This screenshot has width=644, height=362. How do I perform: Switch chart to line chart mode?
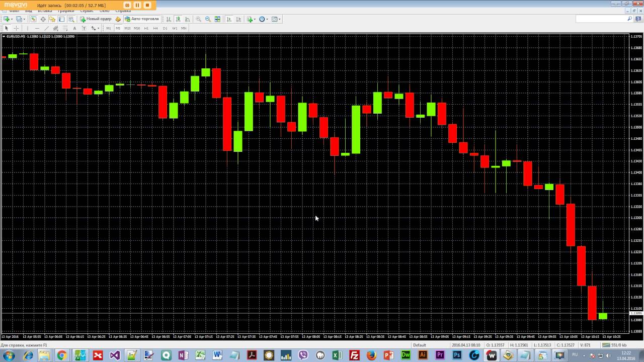click(x=188, y=19)
